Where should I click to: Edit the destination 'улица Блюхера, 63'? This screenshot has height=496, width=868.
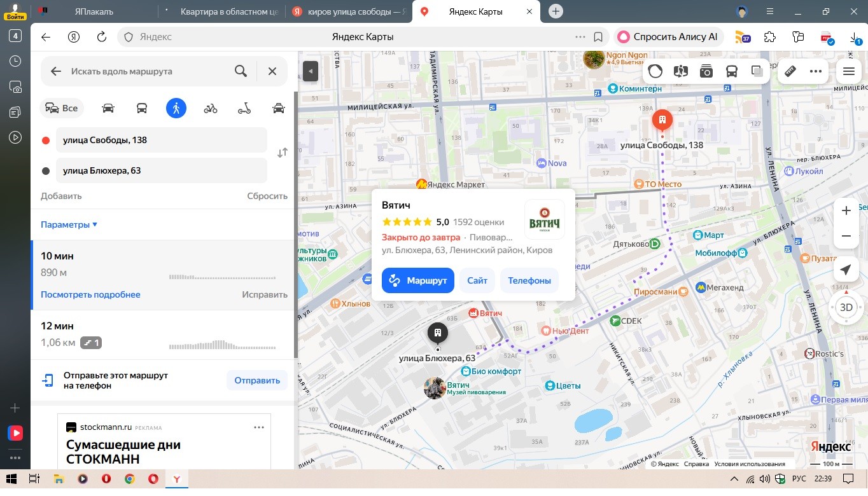[x=162, y=170]
